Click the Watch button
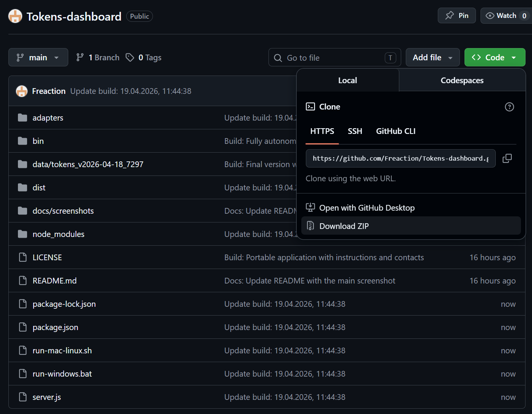The image size is (532, 414). click(505, 15)
